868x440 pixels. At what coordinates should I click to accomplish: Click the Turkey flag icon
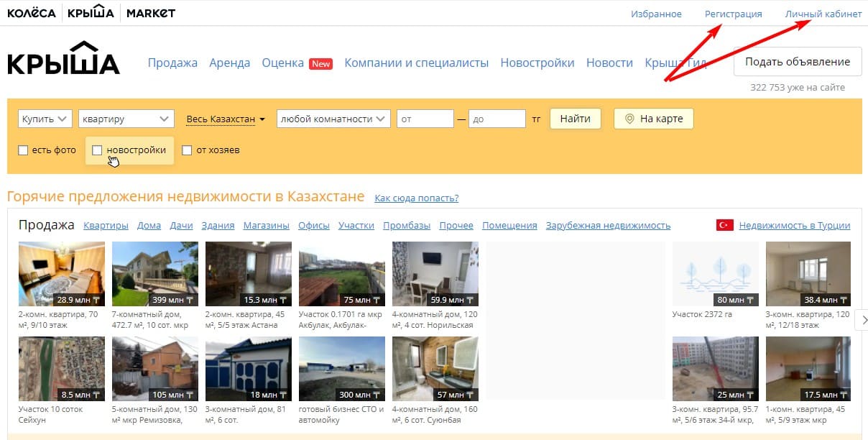pyautogui.click(x=724, y=225)
